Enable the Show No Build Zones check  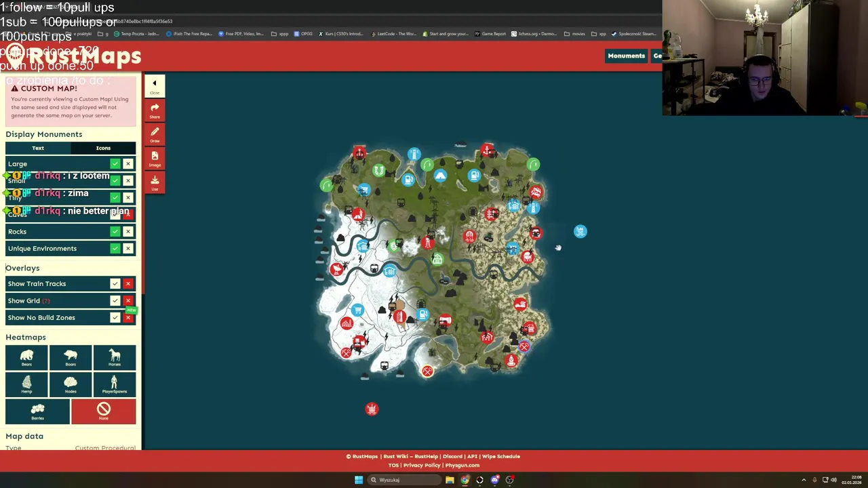click(x=115, y=318)
